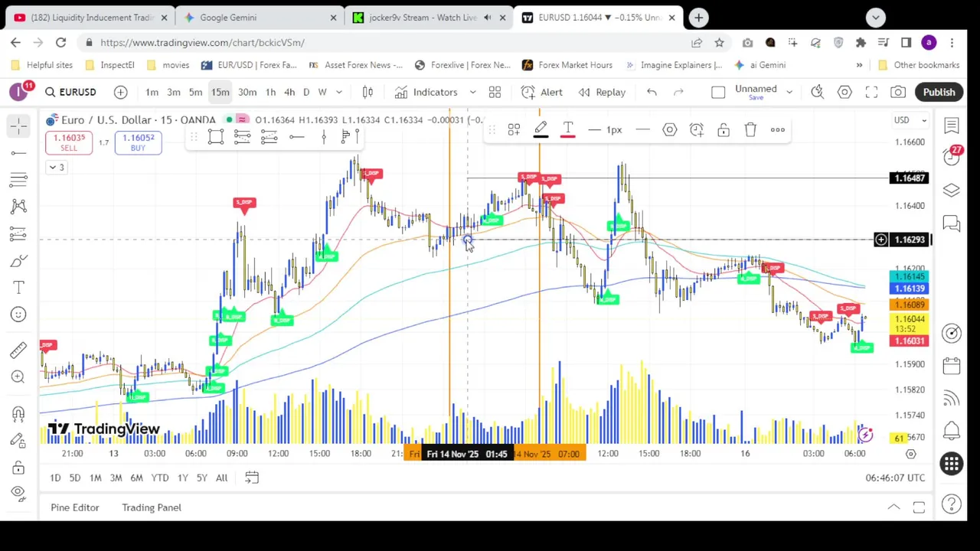Screen dimensions: 980x551
Task: Open candlestick chart type selector
Action: 367,92
